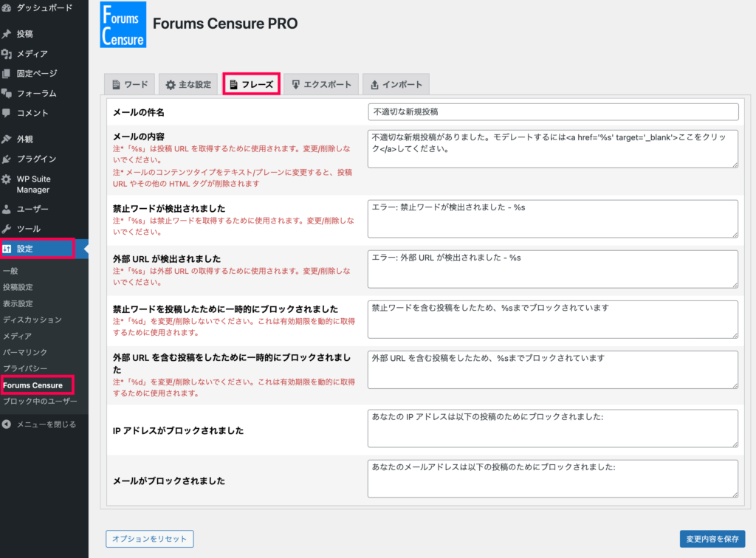756x558 pixels.
Task: Open the 投稿設定 submenu link
Action: click(18, 287)
